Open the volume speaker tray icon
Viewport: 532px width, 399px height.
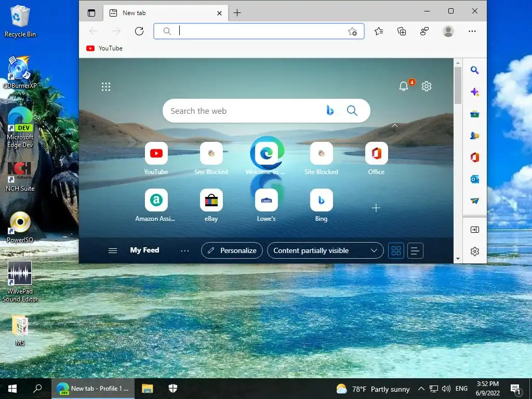click(446, 389)
